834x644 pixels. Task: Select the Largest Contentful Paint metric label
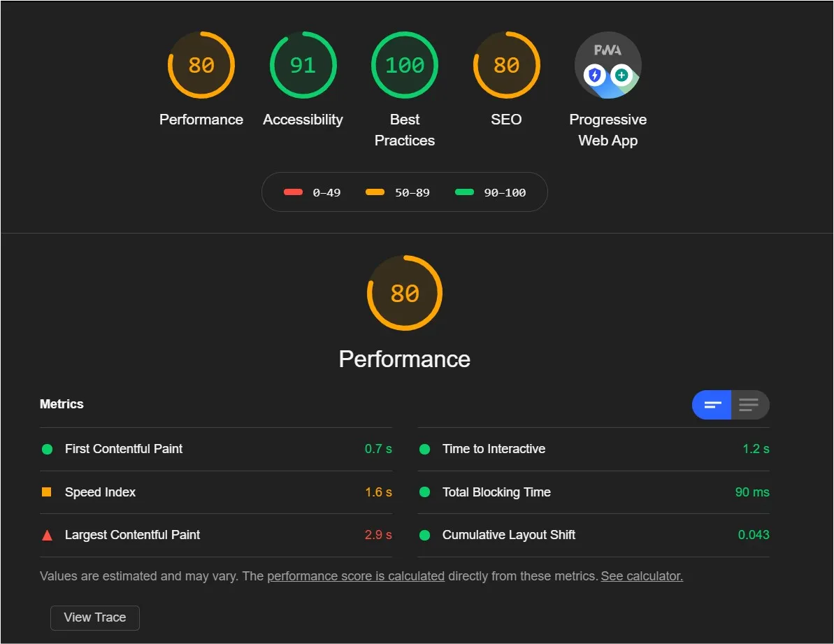click(132, 534)
